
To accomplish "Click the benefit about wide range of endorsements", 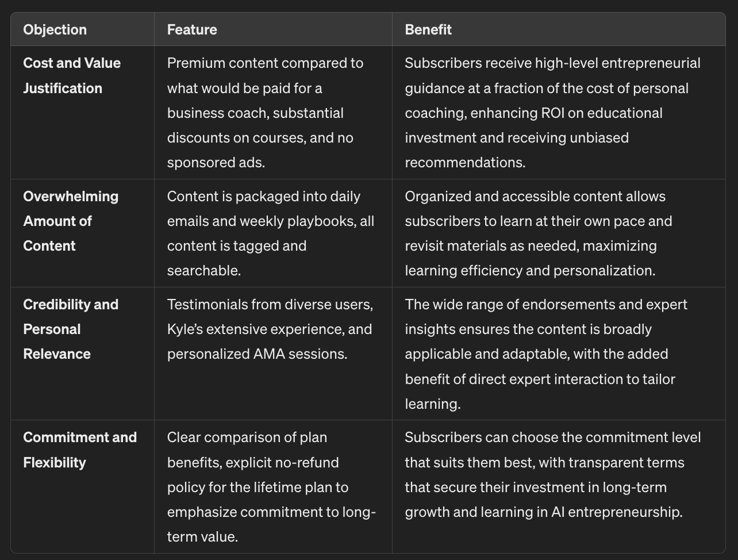I will tap(545, 354).
